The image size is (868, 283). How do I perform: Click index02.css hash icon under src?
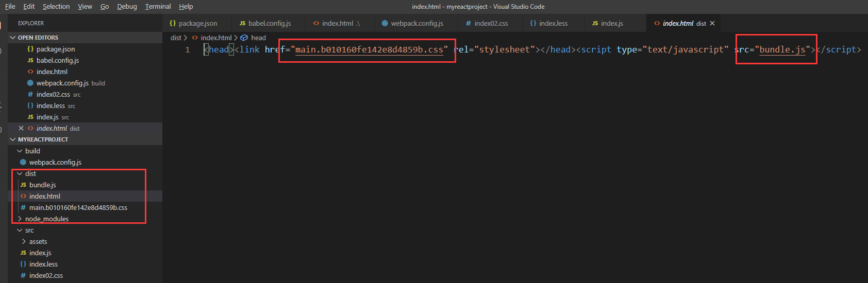point(23,275)
